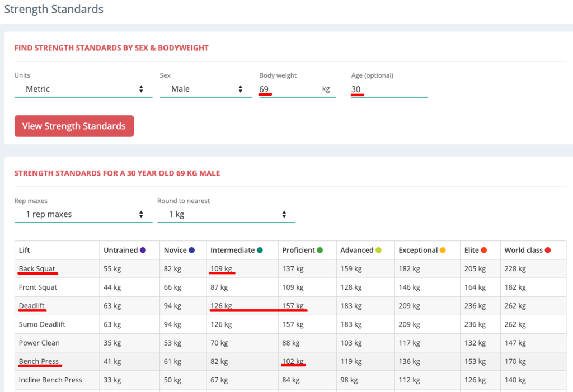Viewport: 573px width, 392px height.
Task: Click the green Proficient level dot
Action: pos(320,251)
